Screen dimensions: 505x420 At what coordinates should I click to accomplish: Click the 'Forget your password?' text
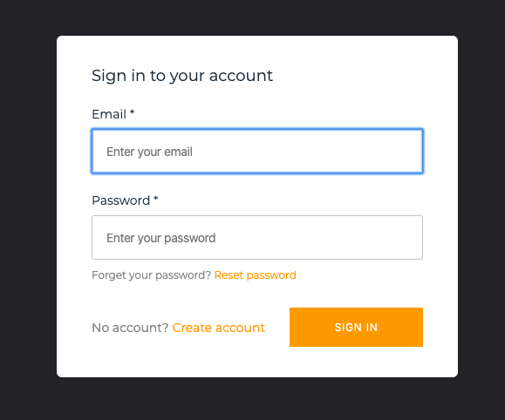pos(152,275)
